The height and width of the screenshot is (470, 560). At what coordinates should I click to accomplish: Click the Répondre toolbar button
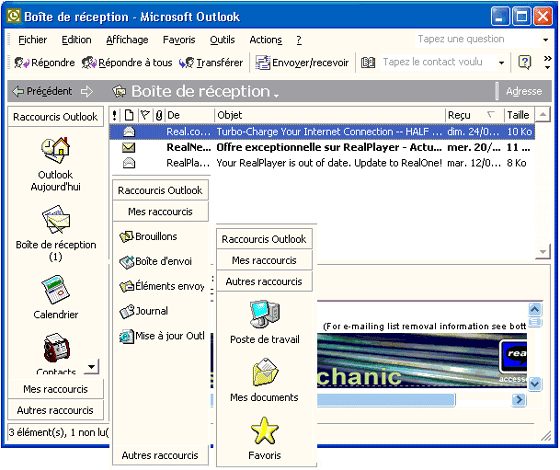[x=44, y=62]
